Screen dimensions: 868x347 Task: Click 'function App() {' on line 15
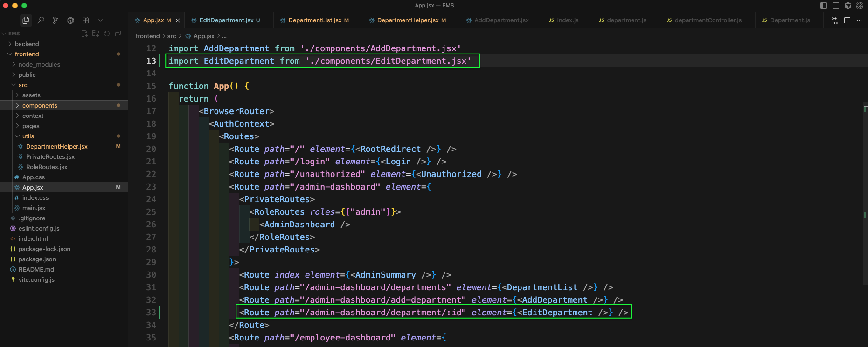[x=209, y=86]
